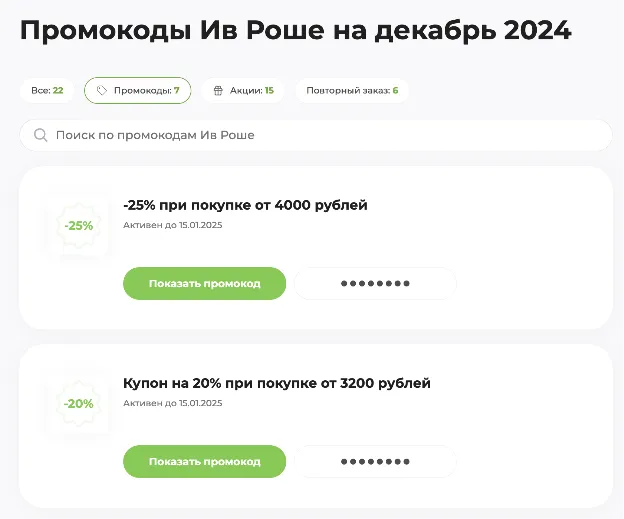Open the Купон на 20% offer title

277,383
